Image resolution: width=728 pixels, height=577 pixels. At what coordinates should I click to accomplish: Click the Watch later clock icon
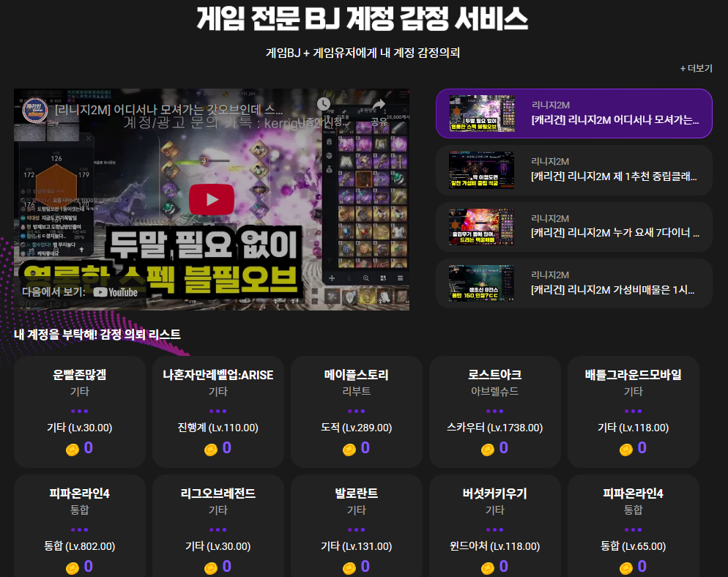(x=324, y=104)
